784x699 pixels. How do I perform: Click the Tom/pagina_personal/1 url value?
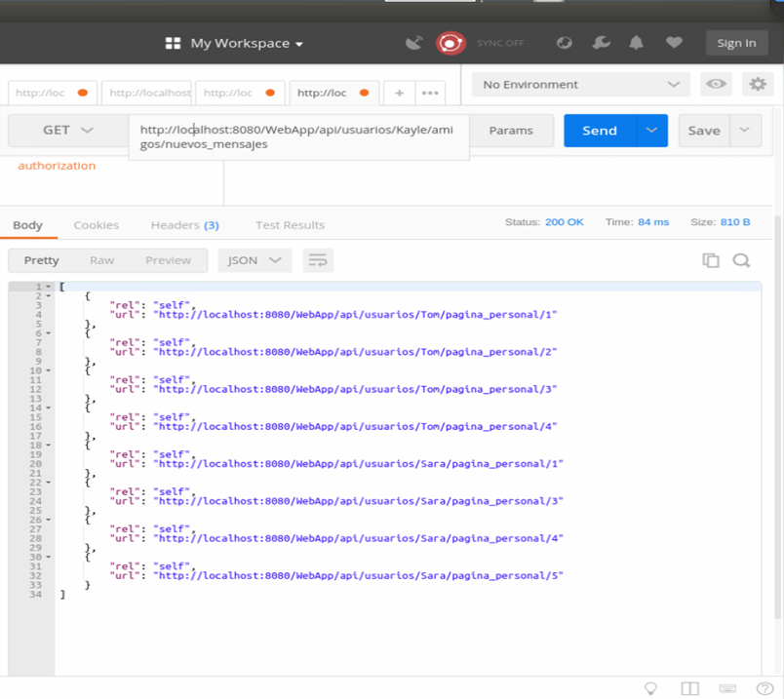pyautogui.click(x=355, y=315)
